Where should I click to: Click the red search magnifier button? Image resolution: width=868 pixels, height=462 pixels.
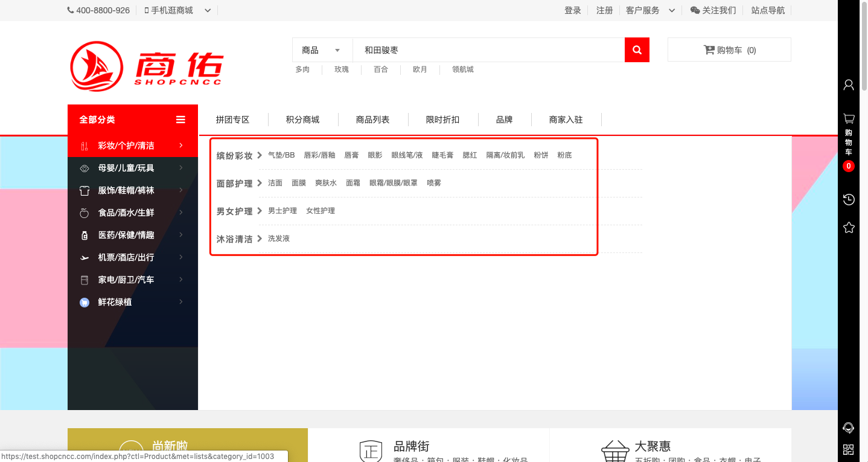[637, 50]
